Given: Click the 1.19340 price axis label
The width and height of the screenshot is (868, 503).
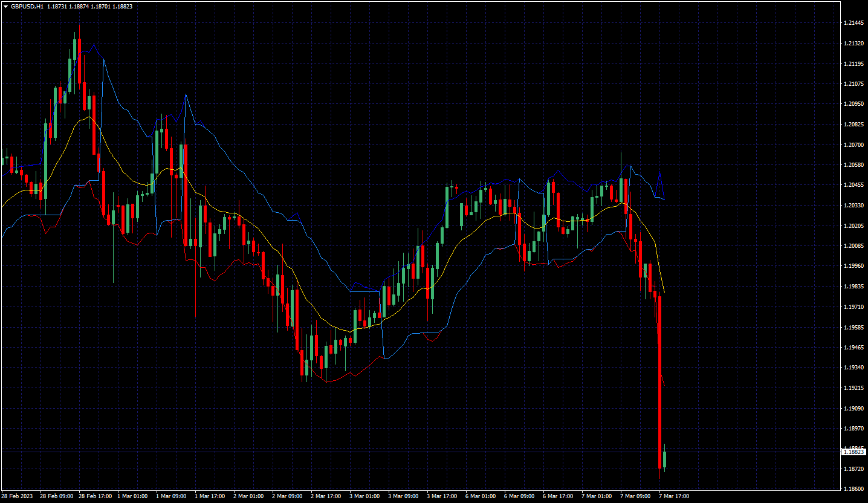Looking at the screenshot, I should [853, 368].
